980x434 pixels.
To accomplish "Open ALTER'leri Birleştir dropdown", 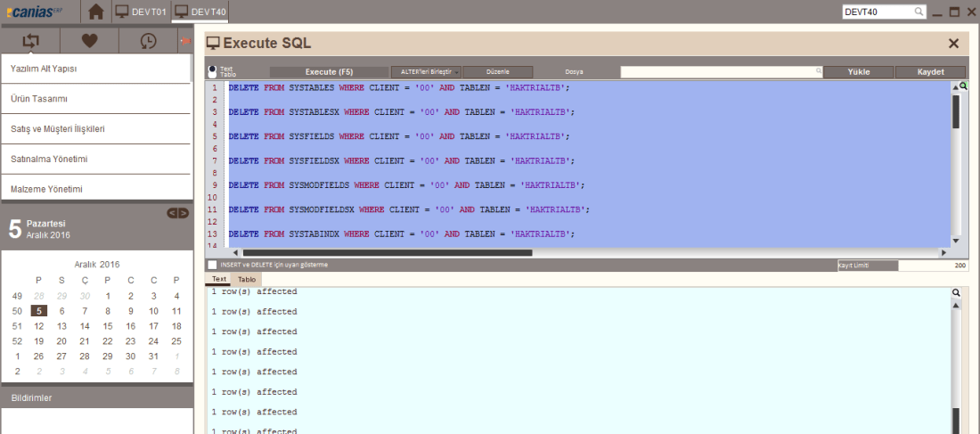I will coord(426,71).
